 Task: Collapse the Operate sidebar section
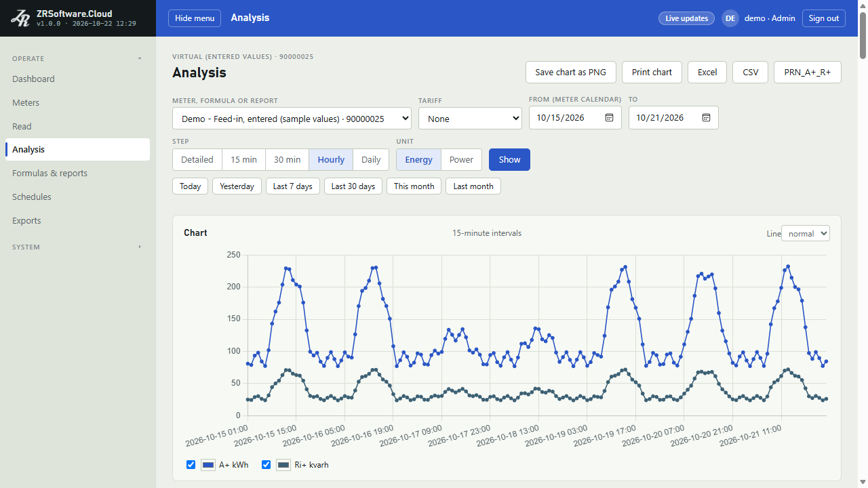(x=77, y=58)
